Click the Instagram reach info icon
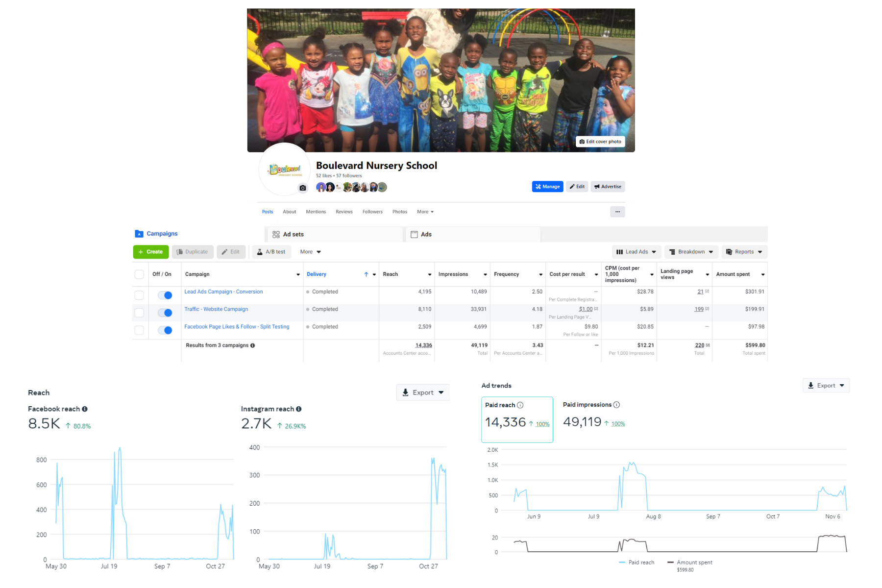 click(299, 409)
